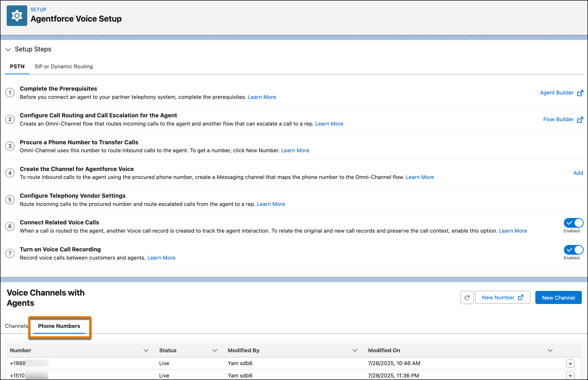Click the Number column header

[x=21, y=350]
